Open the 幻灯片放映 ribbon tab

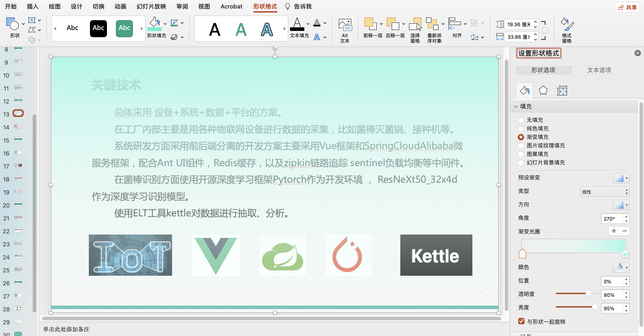[151, 6]
